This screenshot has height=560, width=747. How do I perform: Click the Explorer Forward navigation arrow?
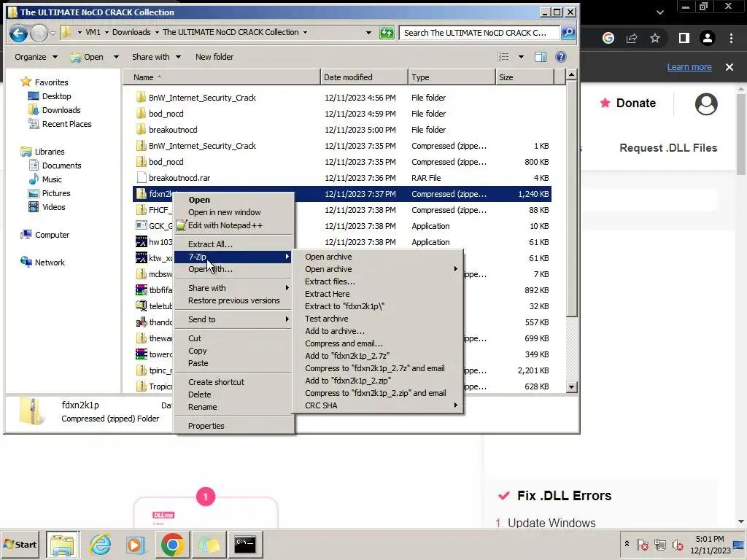tap(39, 34)
